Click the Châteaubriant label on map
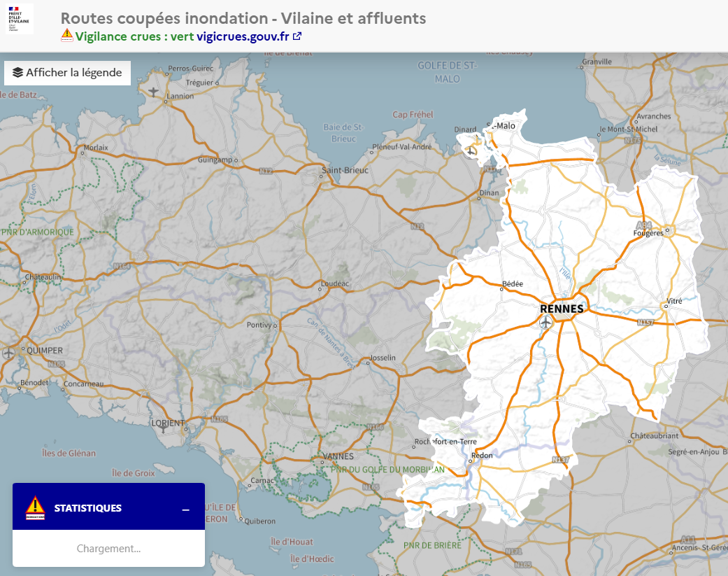The height and width of the screenshot is (576, 728). [x=654, y=436]
